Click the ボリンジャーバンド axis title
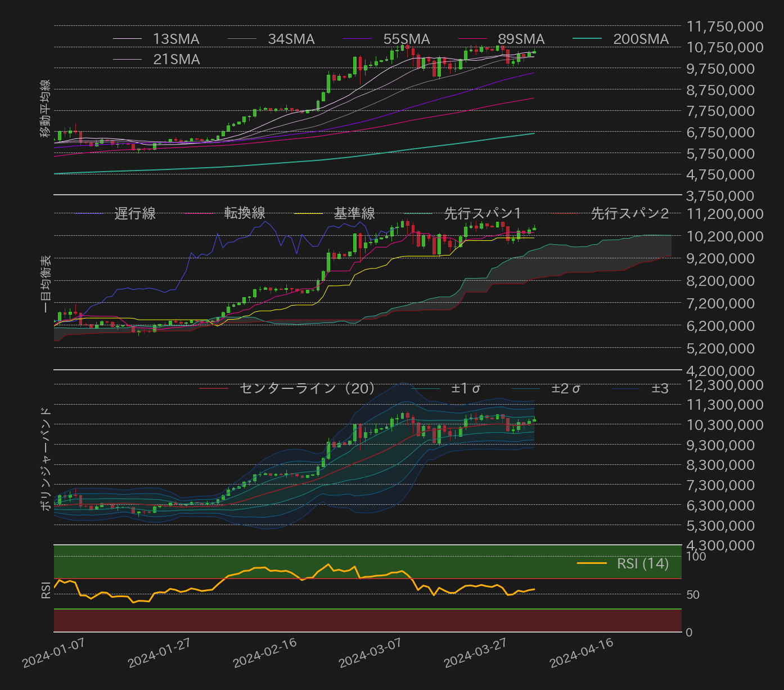This screenshot has height=690, width=784. tap(45, 459)
